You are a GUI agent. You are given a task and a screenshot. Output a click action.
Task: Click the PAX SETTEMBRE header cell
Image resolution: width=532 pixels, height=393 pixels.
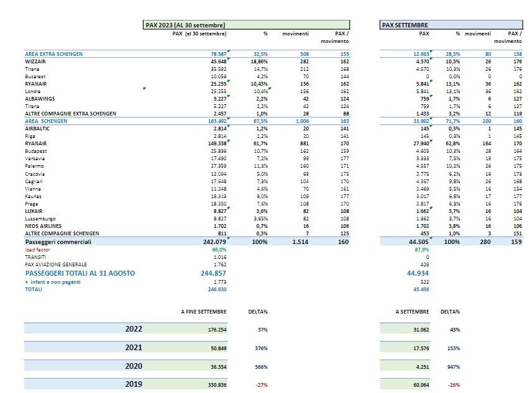[x=404, y=25]
